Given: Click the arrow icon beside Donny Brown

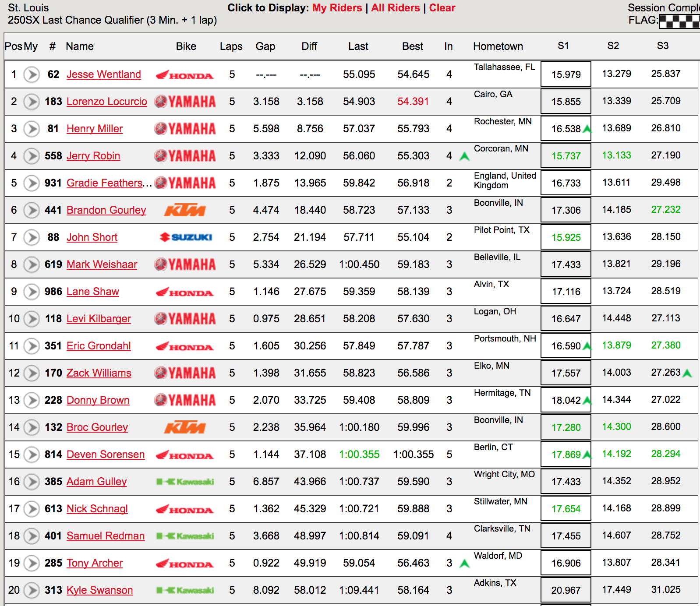Looking at the screenshot, I should (x=32, y=400).
